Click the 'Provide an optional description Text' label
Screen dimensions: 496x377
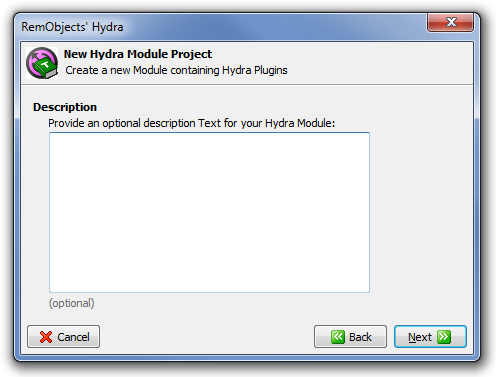(x=192, y=123)
